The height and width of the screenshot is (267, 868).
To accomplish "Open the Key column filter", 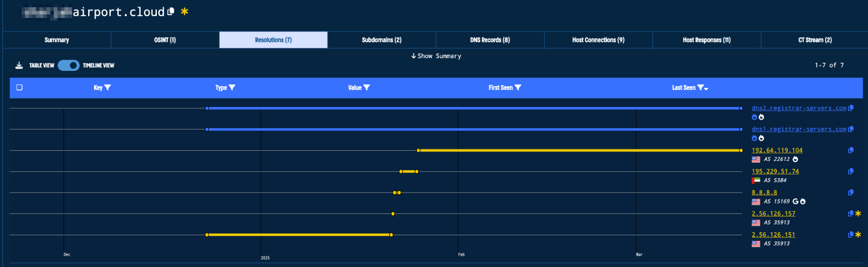I will coord(108,87).
